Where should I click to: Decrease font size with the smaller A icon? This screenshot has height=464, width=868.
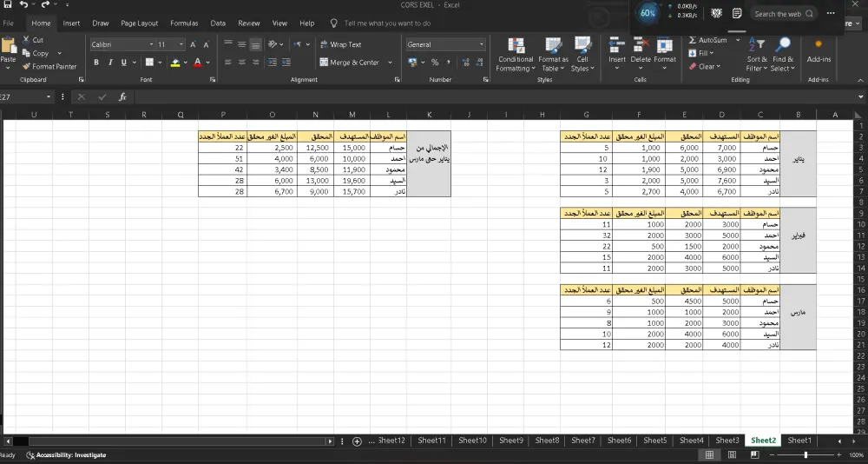click(206, 44)
